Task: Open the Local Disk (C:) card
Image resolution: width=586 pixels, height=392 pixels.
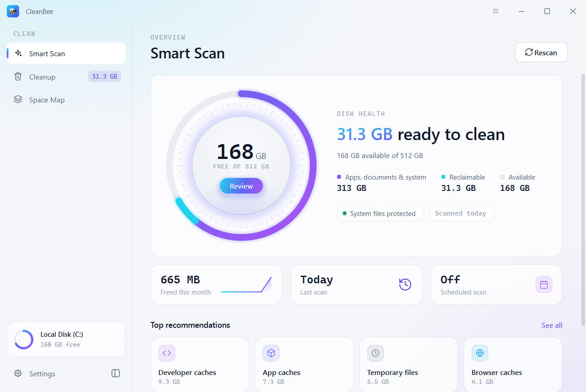Action: (x=66, y=339)
